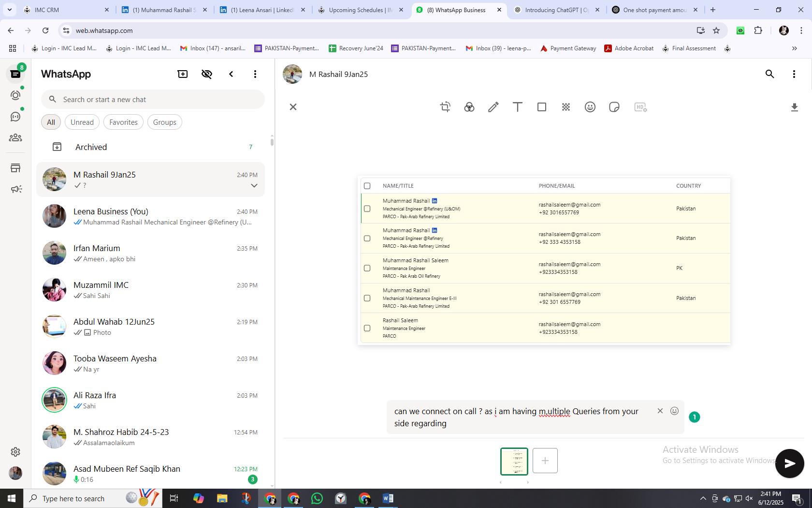
Task: Open Ali Raza Ifra chat
Action: [x=150, y=400]
